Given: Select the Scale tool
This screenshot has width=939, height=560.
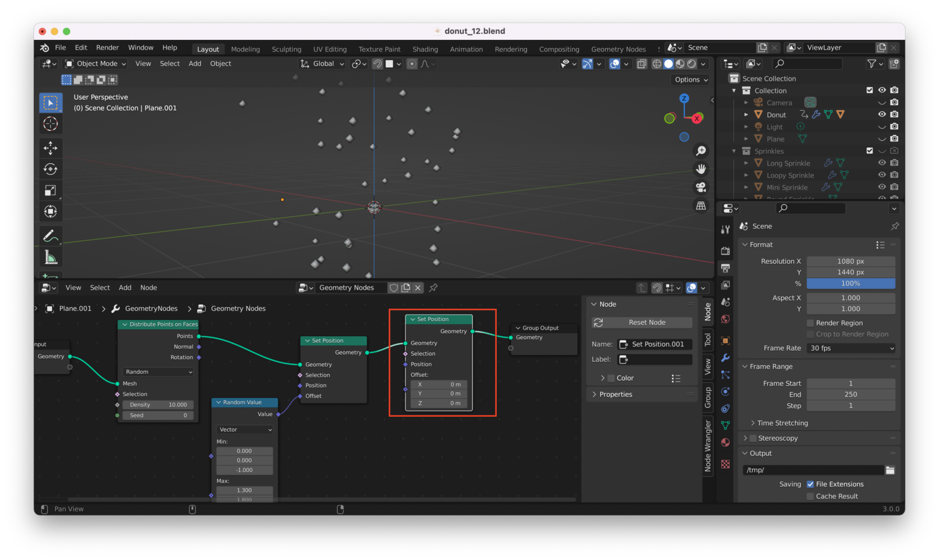Looking at the screenshot, I should tap(51, 190).
